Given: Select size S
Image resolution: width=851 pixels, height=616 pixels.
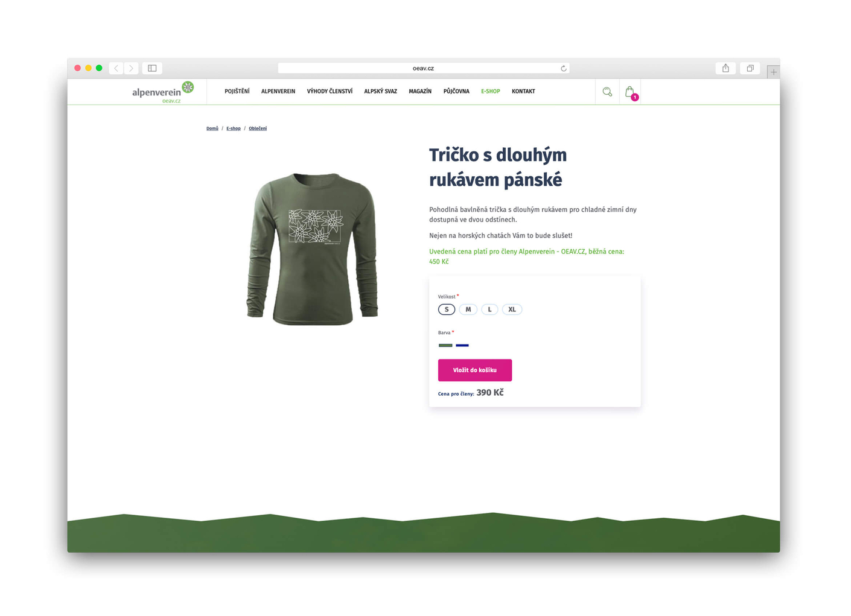Looking at the screenshot, I should [x=447, y=310].
